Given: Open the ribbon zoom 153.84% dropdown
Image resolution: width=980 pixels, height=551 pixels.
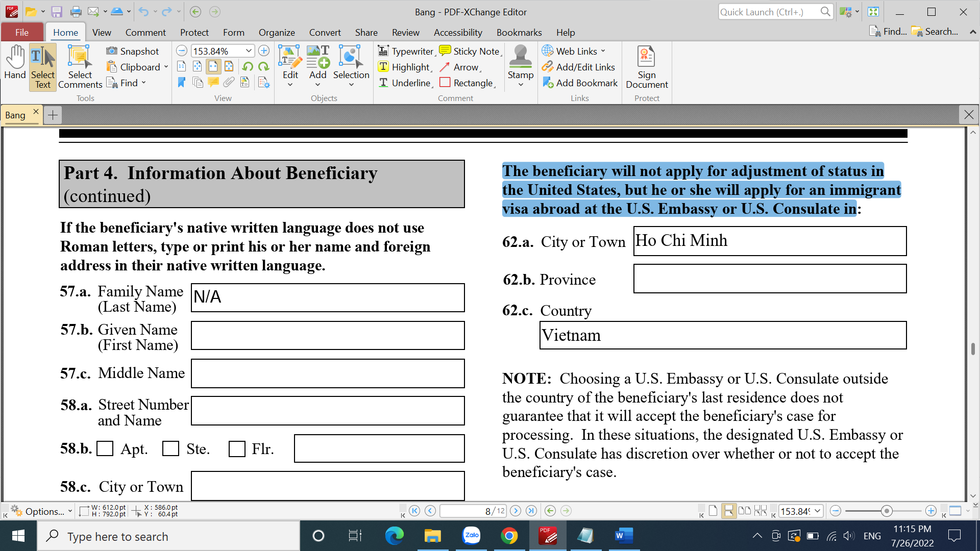Looking at the screenshot, I should (249, 51).
